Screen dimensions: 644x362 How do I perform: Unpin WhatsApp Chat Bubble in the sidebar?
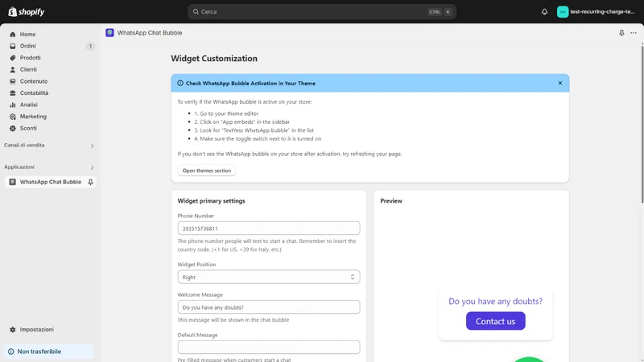[90, 182]
